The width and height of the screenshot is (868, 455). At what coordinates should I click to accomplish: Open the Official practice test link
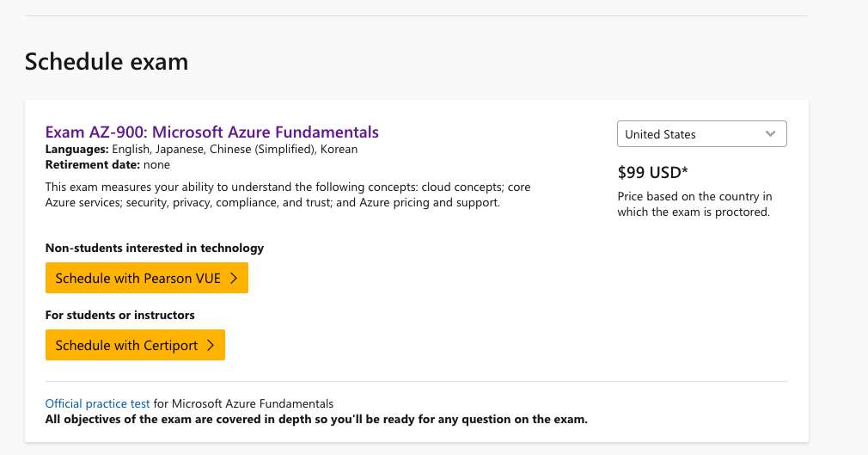coord(97,403)
